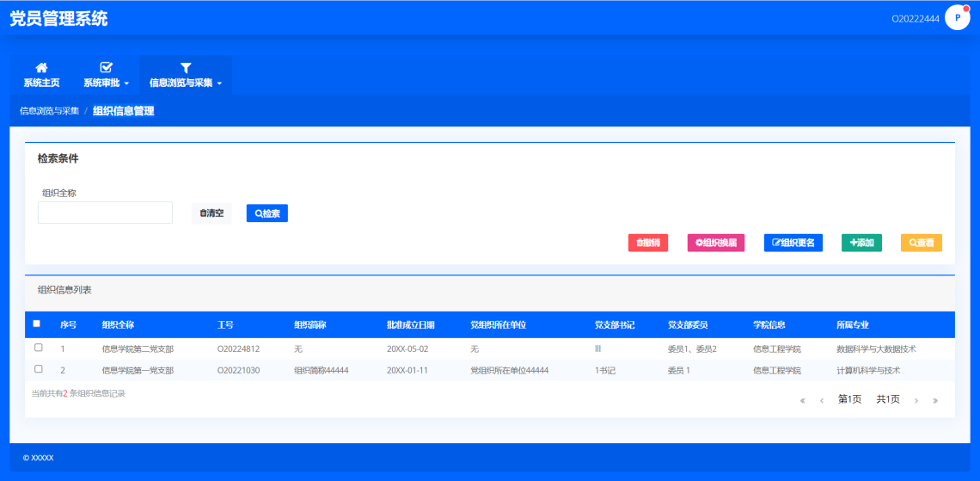Click the 共1页 total pages label

[x=888, y=400]
